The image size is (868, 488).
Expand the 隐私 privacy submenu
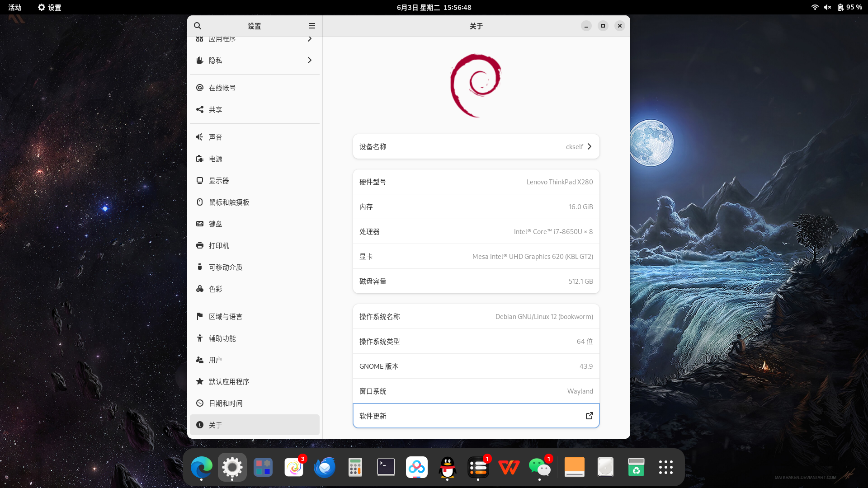[255, 60]
